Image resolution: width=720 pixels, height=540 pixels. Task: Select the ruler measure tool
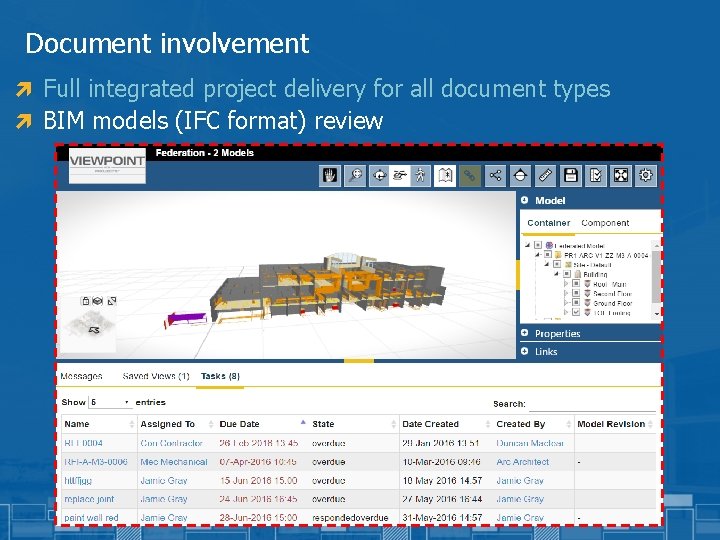point(546,175)
